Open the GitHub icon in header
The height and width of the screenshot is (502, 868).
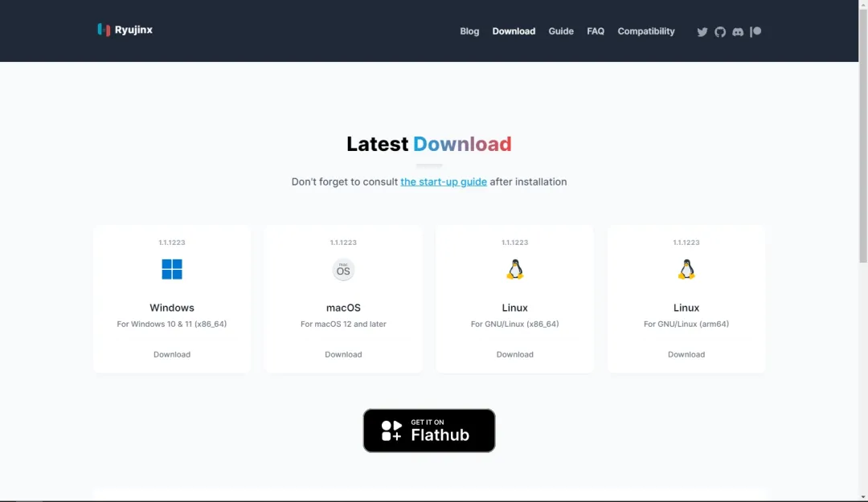tap(719, 31)
